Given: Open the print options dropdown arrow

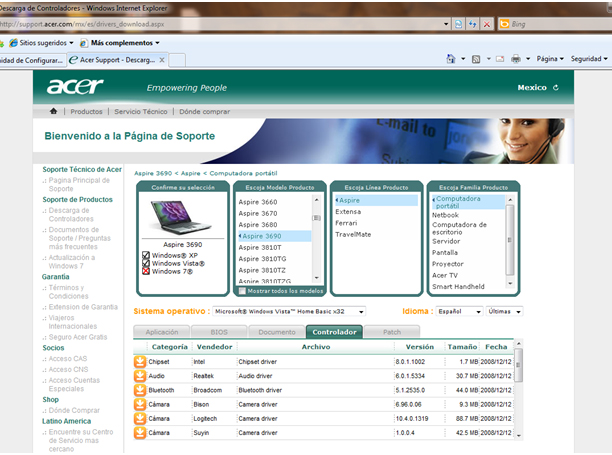Looking at the screenshot, I should point(528,59).
